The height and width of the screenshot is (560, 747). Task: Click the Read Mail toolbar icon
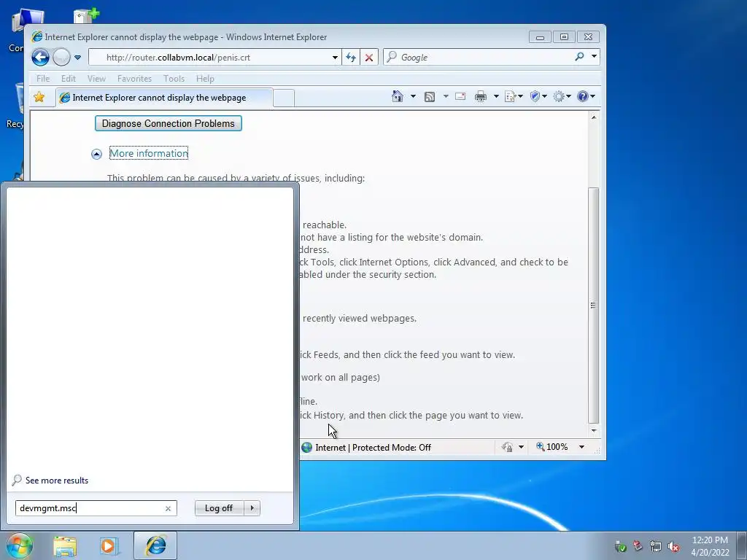[460, 97]
